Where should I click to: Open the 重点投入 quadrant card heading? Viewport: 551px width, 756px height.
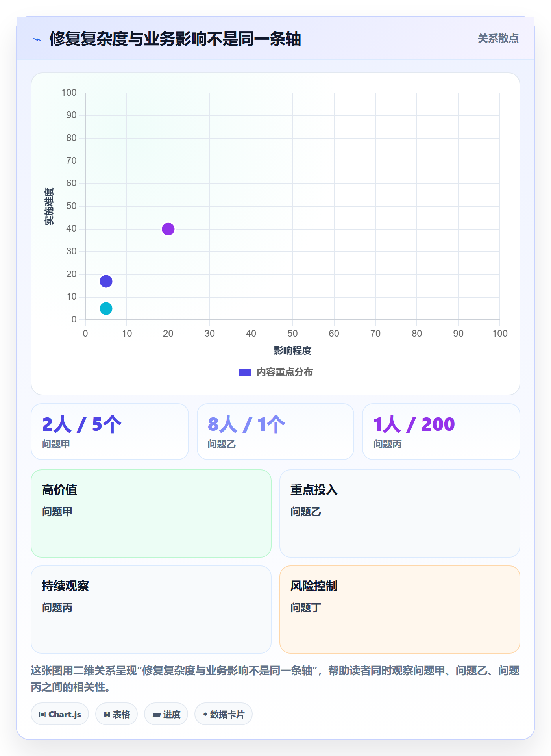pyautogui.click(x=314, y=490)
